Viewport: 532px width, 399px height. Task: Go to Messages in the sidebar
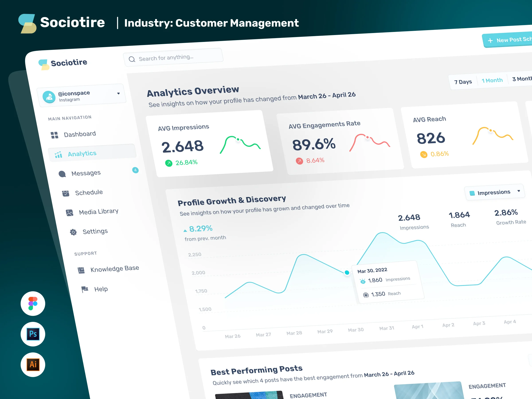tap(86, 173)
